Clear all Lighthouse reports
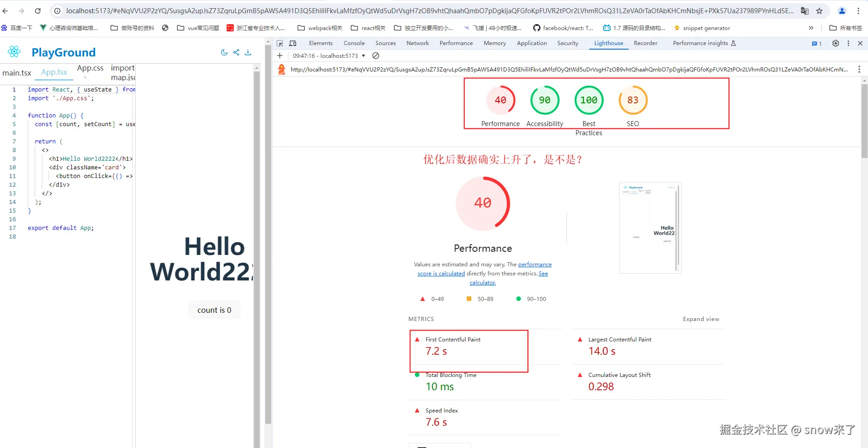Image resolution: width=868 pixels, height=448 pixels. pyautogui.click(x=376, y=56)
